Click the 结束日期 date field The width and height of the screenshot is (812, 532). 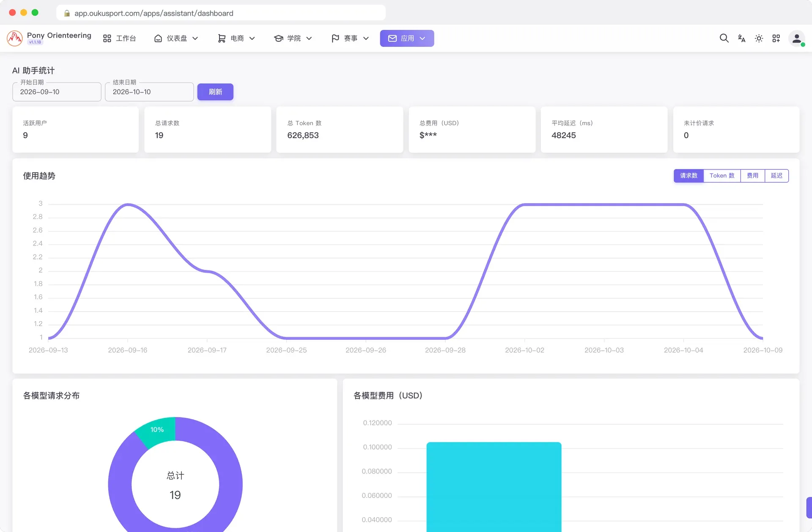point(149,92)
